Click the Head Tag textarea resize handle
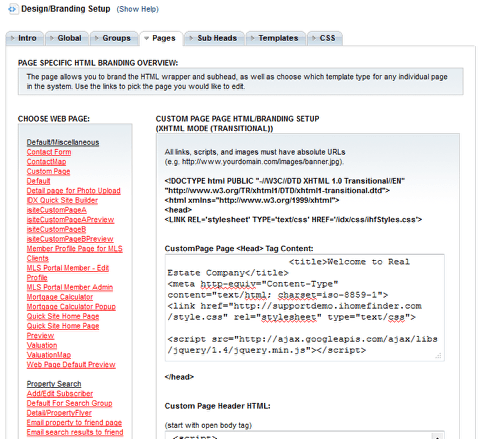This screenshot has height=439, width=480. pos(439,356)
